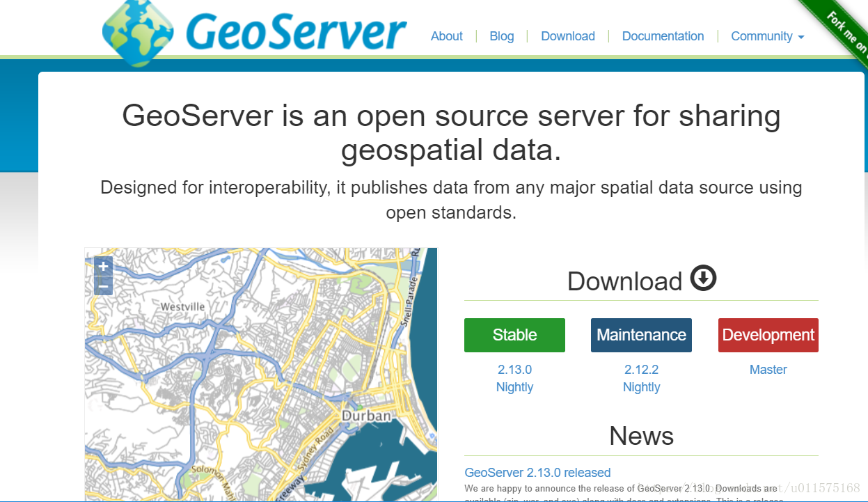
Task: Open the About page
Action: [447, 36]
